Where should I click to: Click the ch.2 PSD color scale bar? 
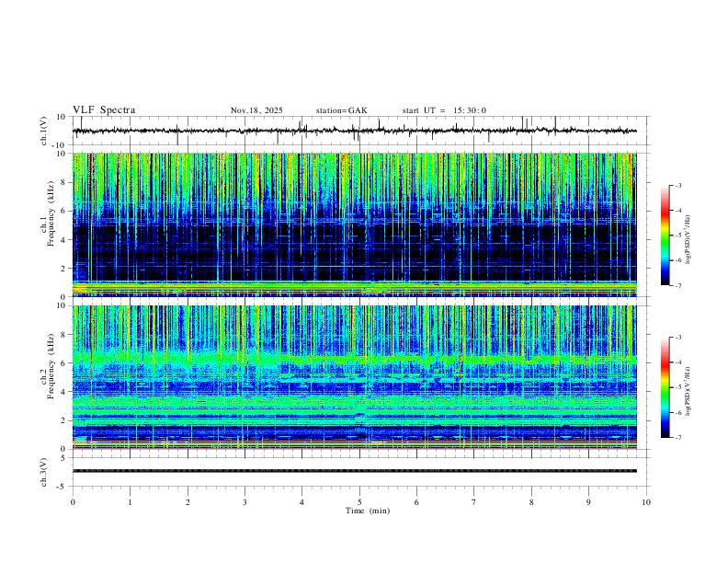665,387
